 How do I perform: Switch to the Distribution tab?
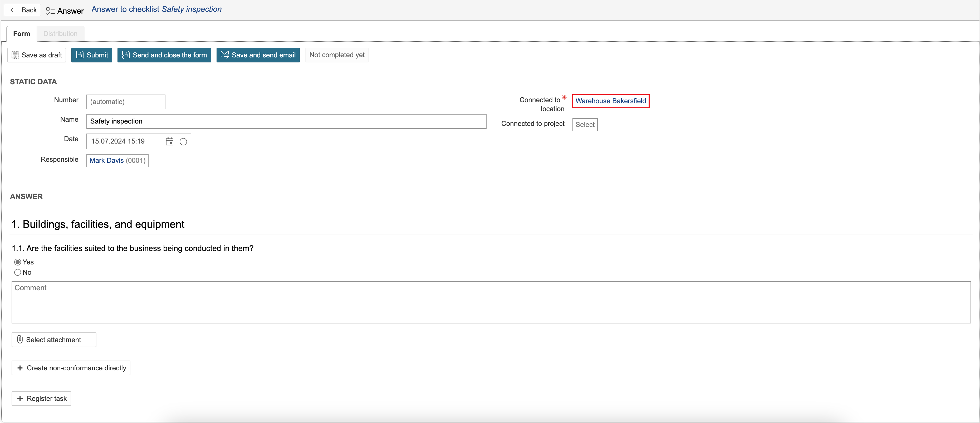tap(60, 33)
